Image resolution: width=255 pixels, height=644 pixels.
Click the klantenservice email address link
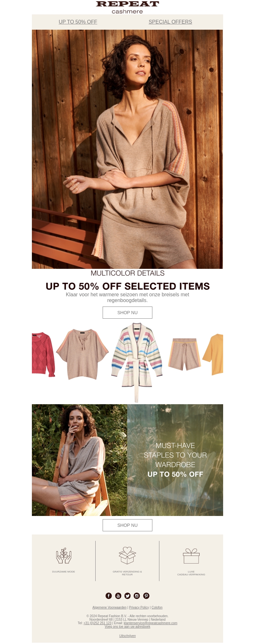point(150,623)
